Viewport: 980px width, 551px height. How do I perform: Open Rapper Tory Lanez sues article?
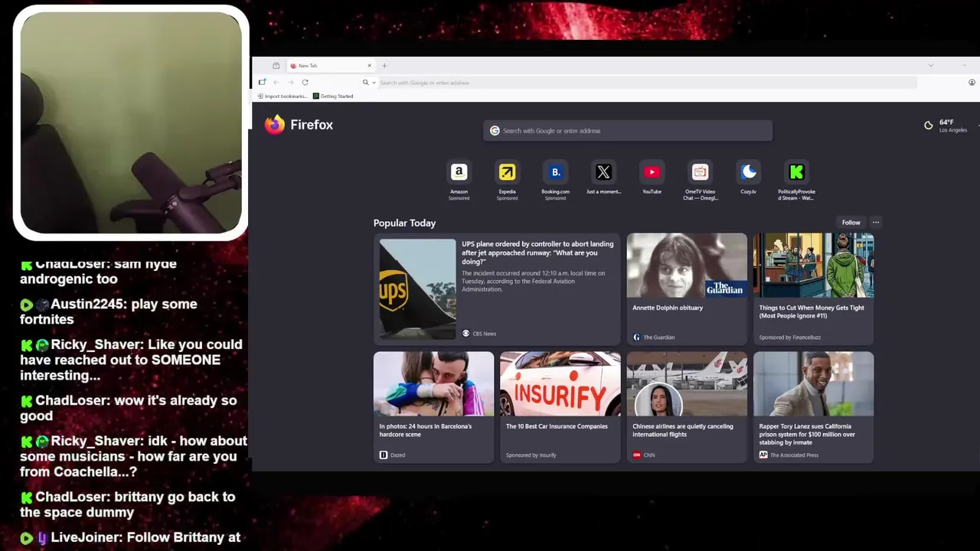(x=813, y=407)
